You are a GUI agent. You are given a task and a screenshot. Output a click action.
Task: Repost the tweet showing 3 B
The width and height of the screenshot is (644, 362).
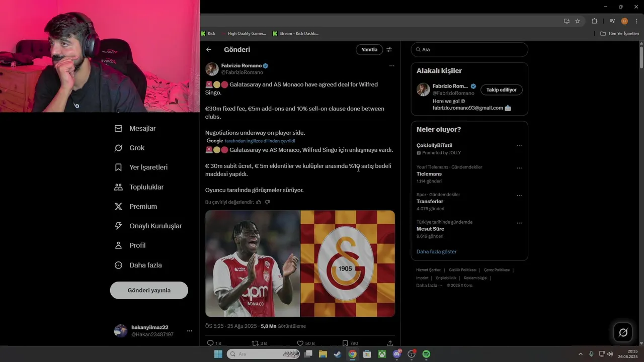click(259, 343)
